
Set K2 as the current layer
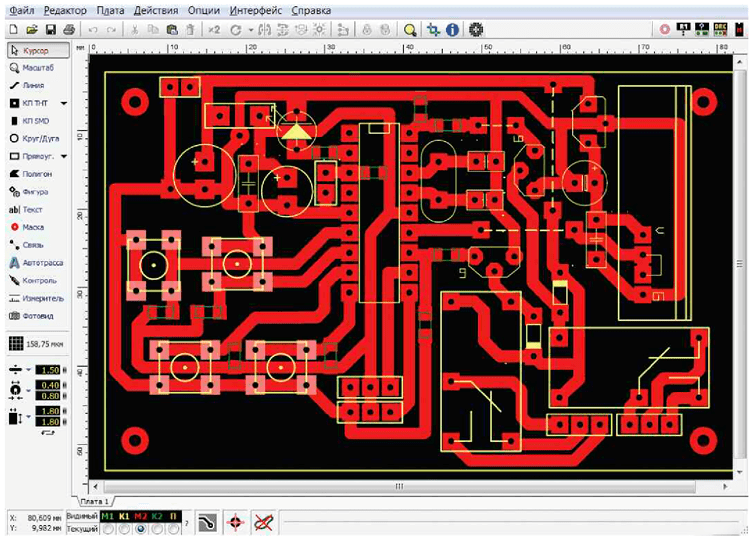157,527
